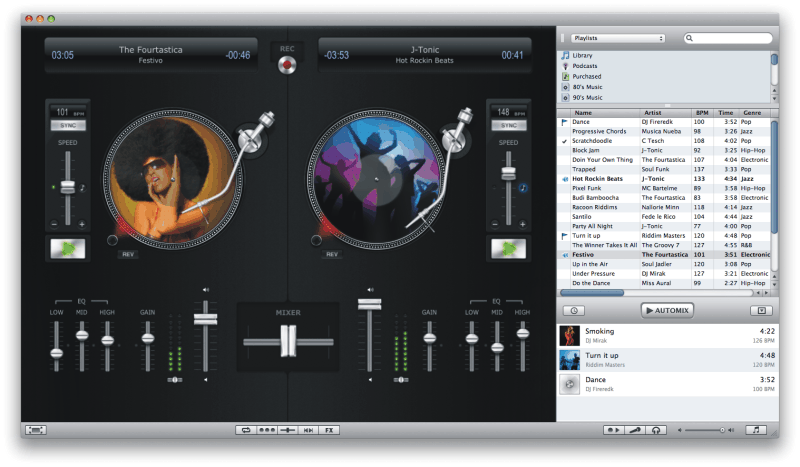Click the AUTOMIX button
This screenshot has height=467, width=800.
point(667,310)
